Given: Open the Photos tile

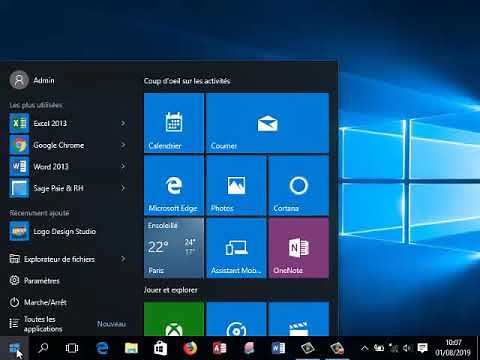Looking at the screenshot, I should point(236,185).
